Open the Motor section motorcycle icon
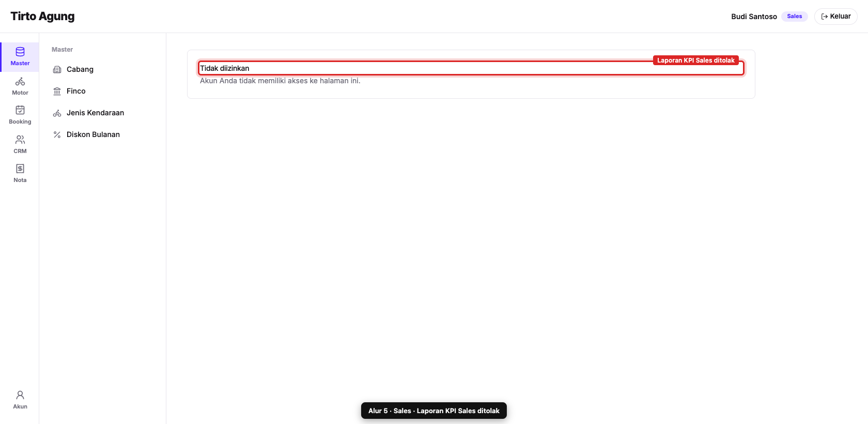The image size is (868, 424). 20,81
